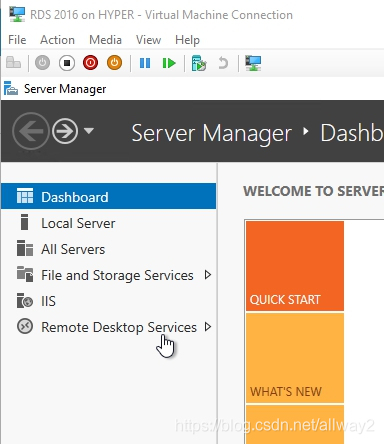Click the orange Save state icon
384x444 pixels.
[x=114, y=63]
